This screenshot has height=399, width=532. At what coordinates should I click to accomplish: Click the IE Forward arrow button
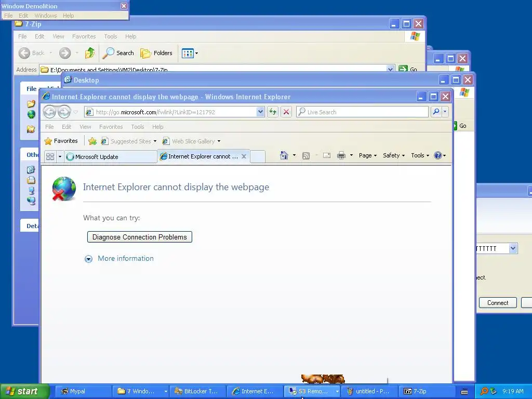(64, 112)
